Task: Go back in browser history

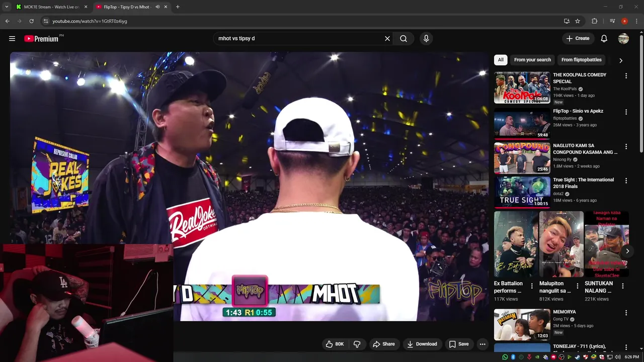Action: pyautogui.click(x=7, y=21)
